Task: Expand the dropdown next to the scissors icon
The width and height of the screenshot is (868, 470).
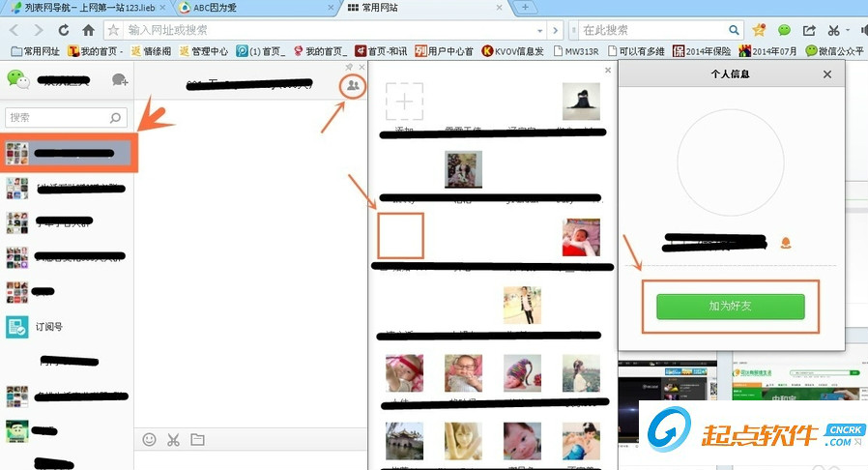Action: pyautogui.click(x=847, y=30)
